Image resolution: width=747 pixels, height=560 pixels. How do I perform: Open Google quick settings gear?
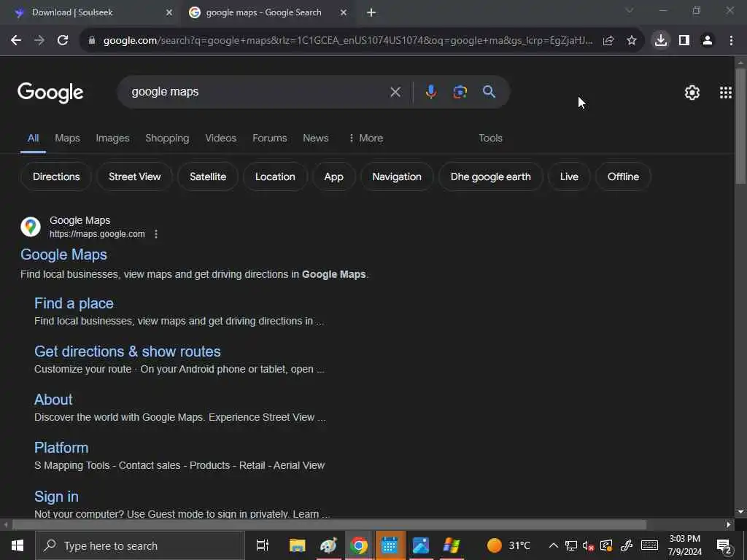692,93
